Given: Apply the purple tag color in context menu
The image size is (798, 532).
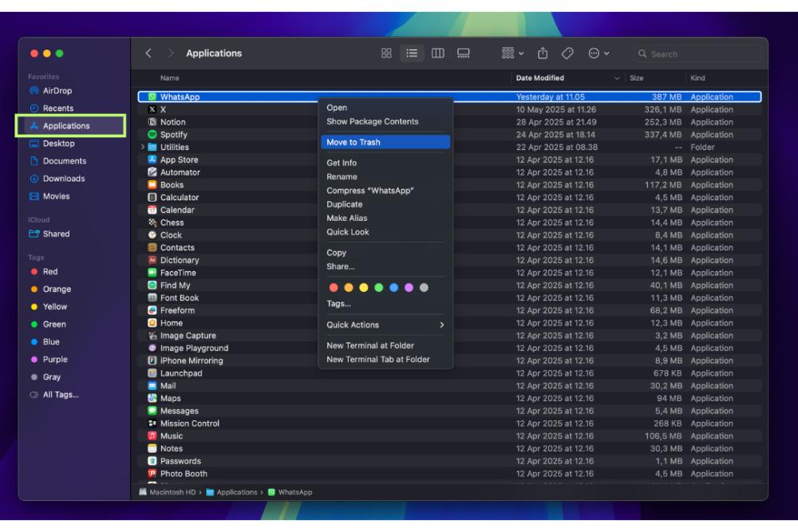Looking at the screenshot, I should point(409,287).
